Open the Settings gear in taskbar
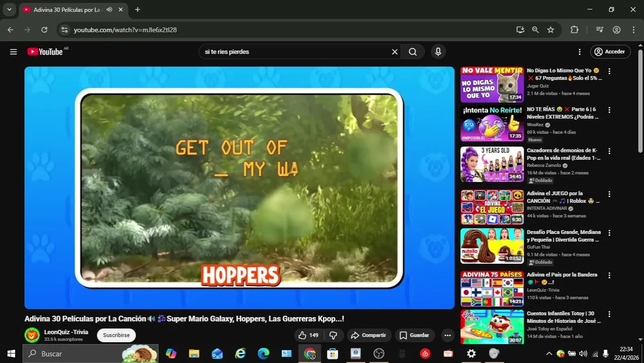This screenshot has height=363, width=644. point(471,354)
